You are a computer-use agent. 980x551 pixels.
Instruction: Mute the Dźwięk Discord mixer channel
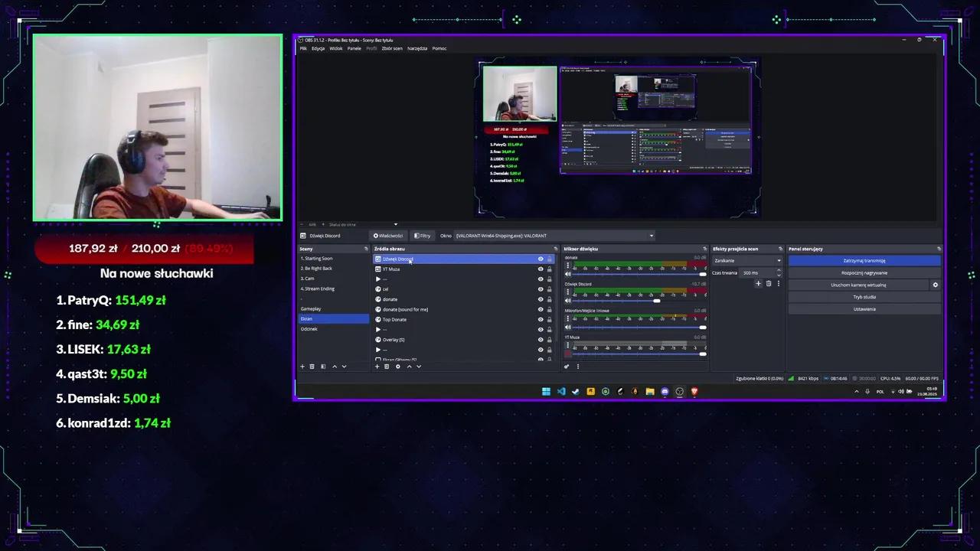(568, 301)
